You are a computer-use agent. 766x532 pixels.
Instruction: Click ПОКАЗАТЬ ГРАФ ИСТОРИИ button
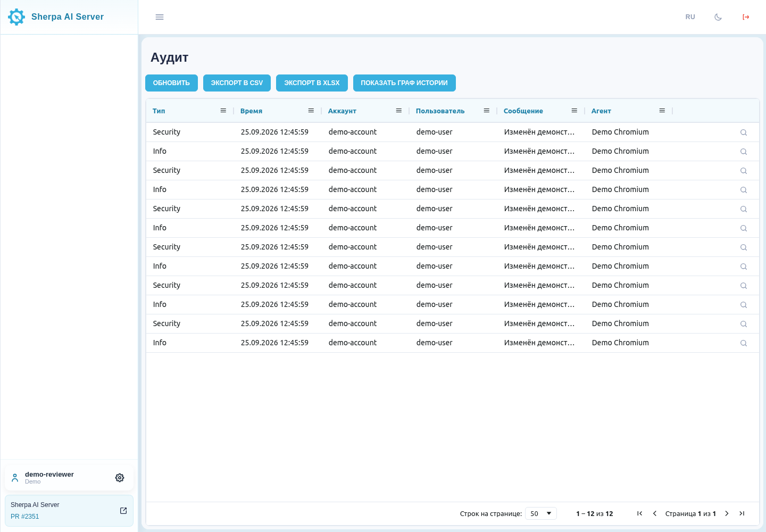point(404,83)
